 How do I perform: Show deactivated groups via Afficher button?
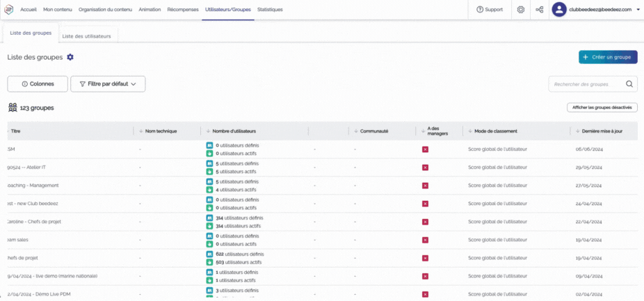(602, 108)
